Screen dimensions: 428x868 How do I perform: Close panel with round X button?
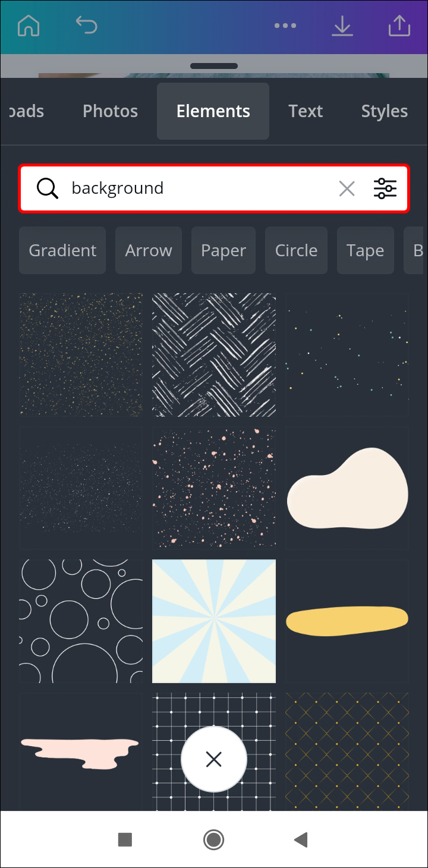213,759
